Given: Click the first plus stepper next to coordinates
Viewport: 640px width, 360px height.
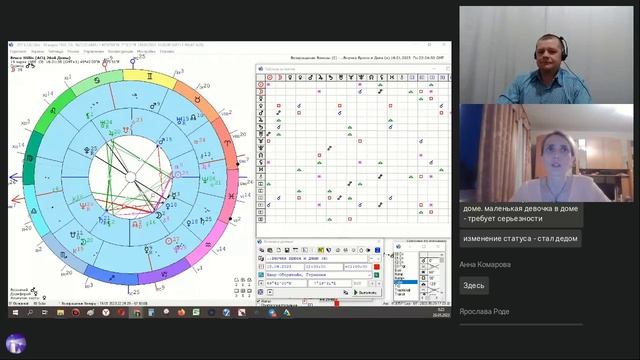Looking at the screenshot, I should [372, 284].
